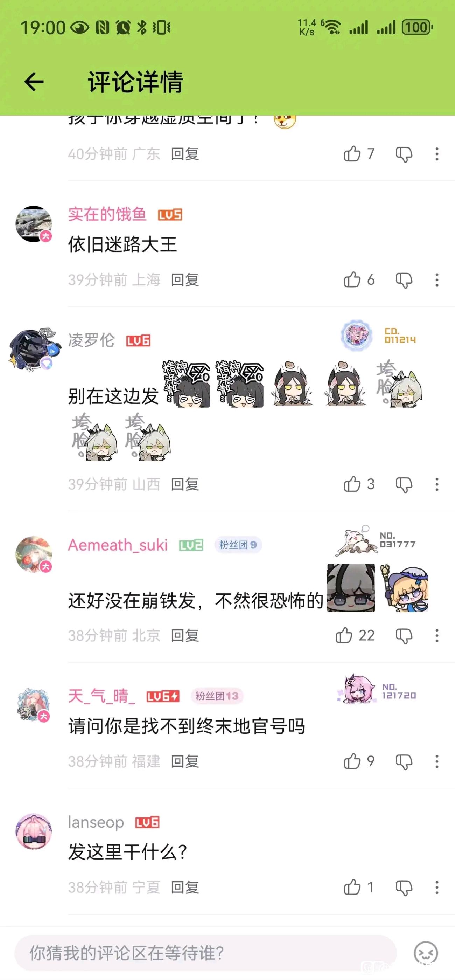Reply to 实在的饿鱼's comment

point(185,280)
